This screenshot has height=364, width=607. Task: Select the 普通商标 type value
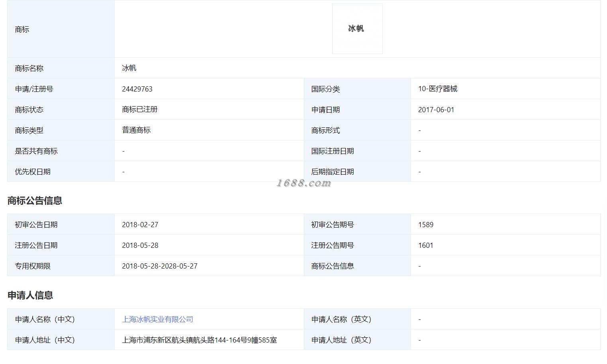[x=136, y=130]
